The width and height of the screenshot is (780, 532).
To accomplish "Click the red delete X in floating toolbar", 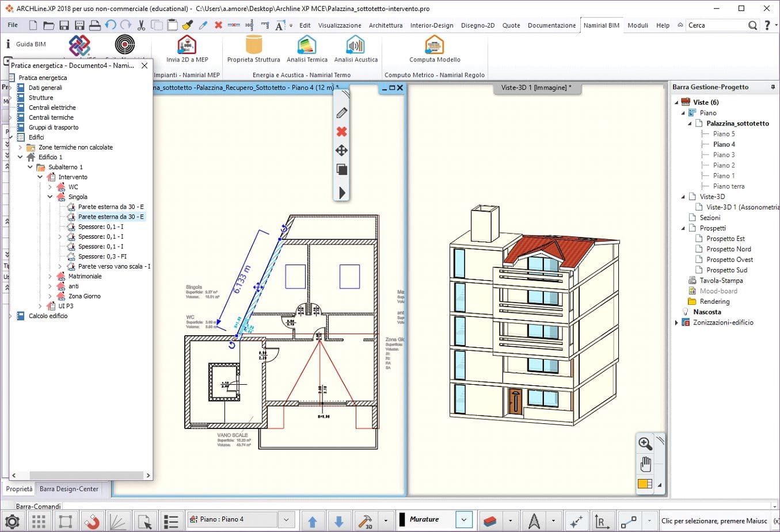I will point(341,132).
